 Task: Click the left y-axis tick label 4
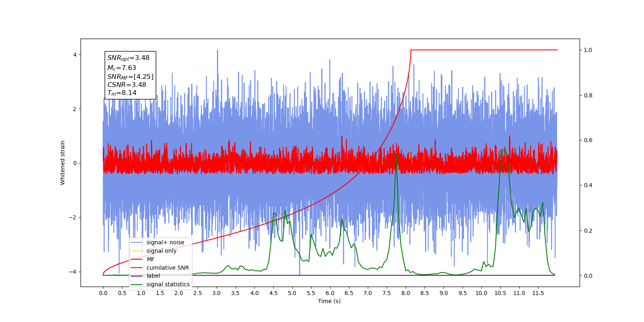pos(75,55)
